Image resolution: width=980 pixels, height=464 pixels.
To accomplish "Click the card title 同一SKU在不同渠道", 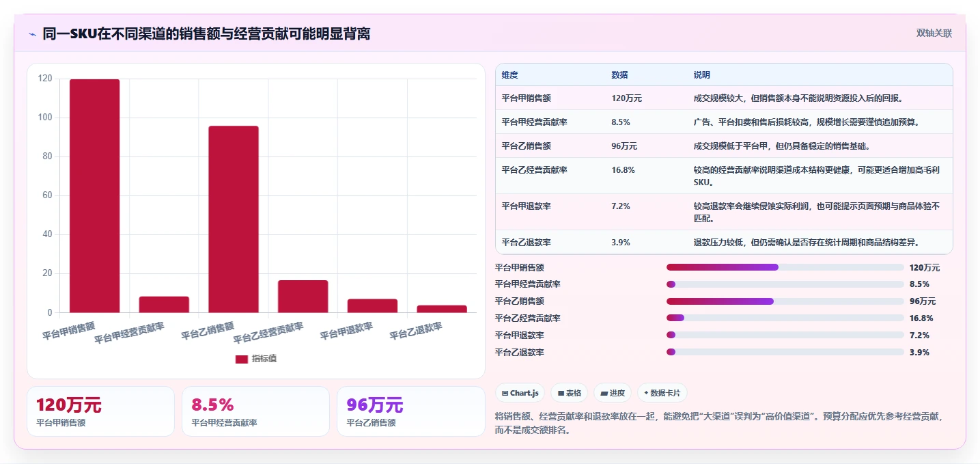I will point(206,33).
